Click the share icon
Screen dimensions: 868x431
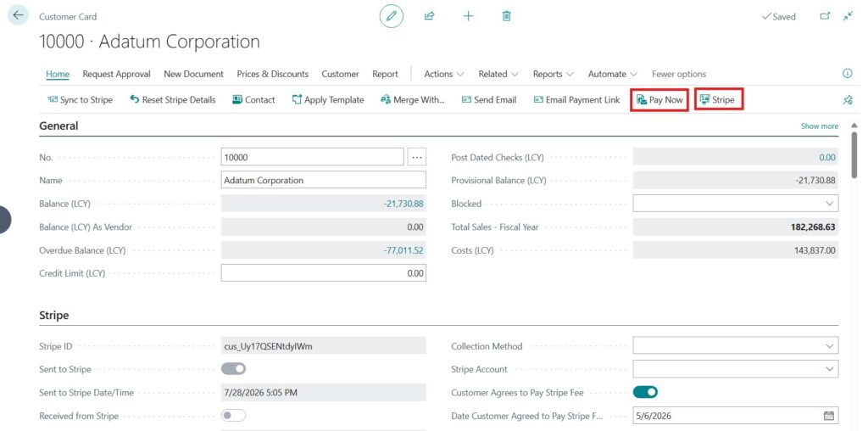[429, 16]
